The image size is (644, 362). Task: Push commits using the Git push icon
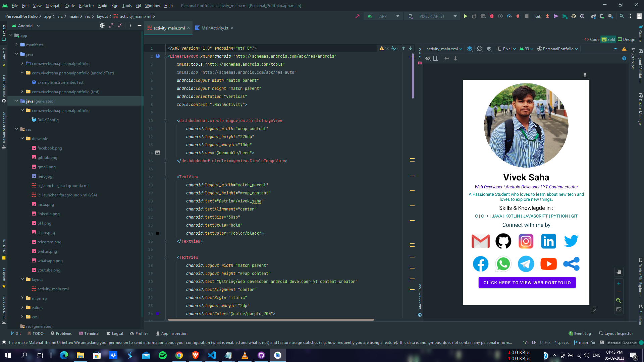pos(556,16)
